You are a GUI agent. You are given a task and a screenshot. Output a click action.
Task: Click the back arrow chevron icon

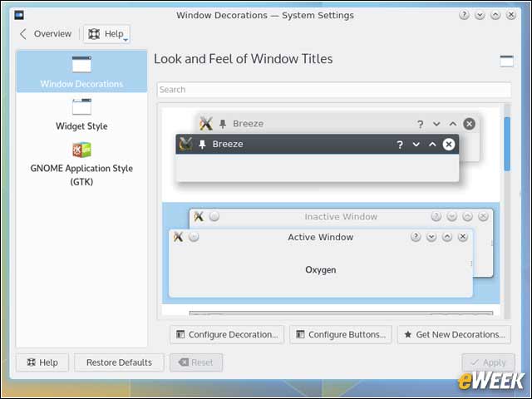click(23, 34)
